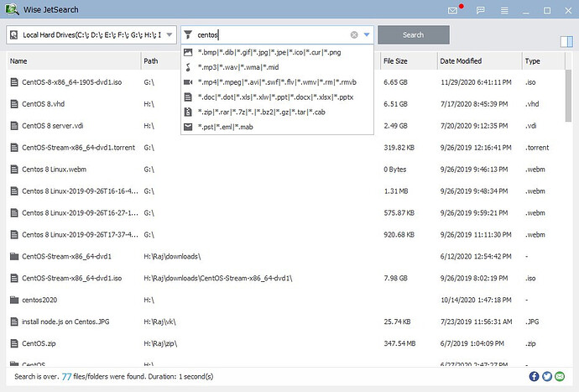Select the CentOS-8-x86_64-1905-dvd1.iso file name
Image resolution: width=579 pixels, height=392 pixels.
coord(71,82)
